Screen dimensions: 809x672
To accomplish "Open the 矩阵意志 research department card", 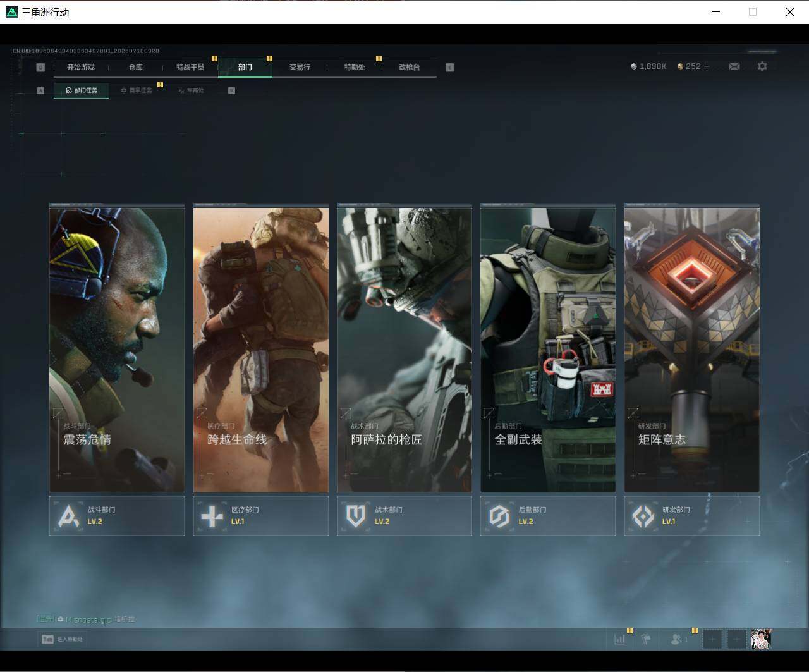I will (692, 348).
